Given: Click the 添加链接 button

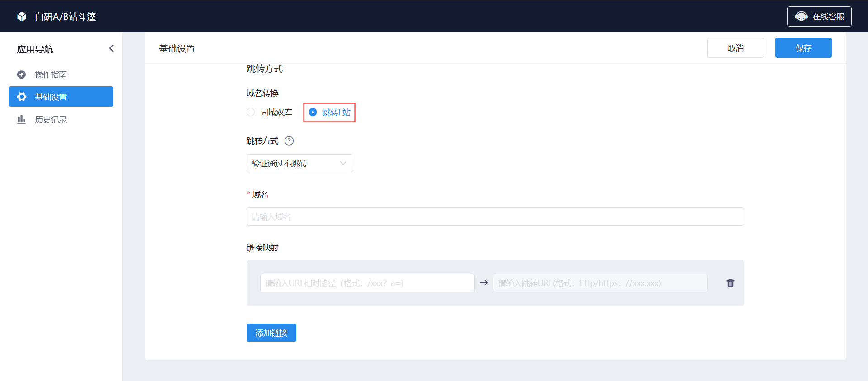Looking at the screenshot, I should (x=271, y=333).
